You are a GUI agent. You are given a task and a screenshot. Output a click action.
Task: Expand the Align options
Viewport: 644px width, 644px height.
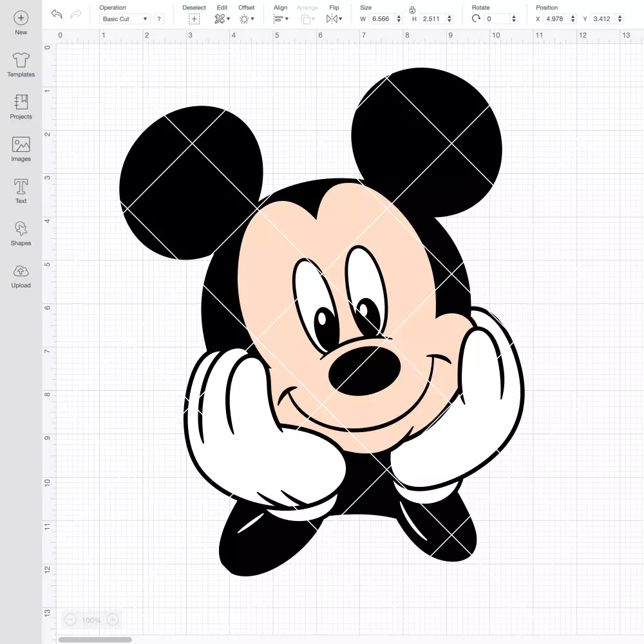[x=281, y=19]
